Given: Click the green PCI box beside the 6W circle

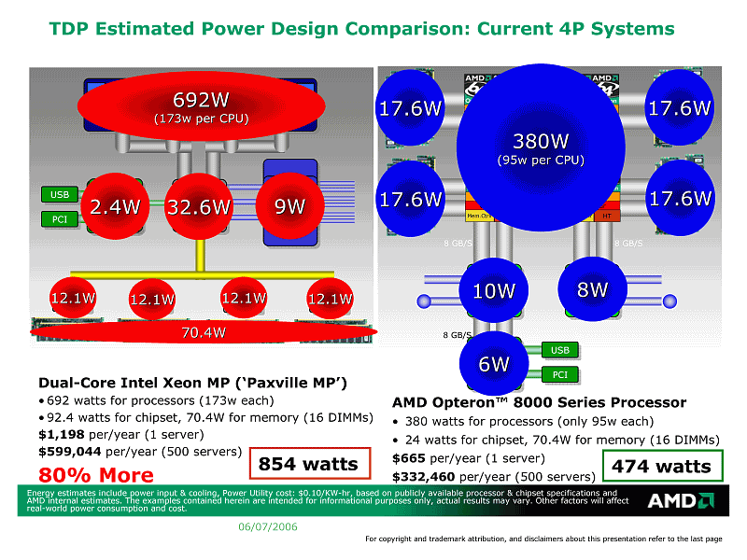Looking at the screenshot, I should pos(559,374).
